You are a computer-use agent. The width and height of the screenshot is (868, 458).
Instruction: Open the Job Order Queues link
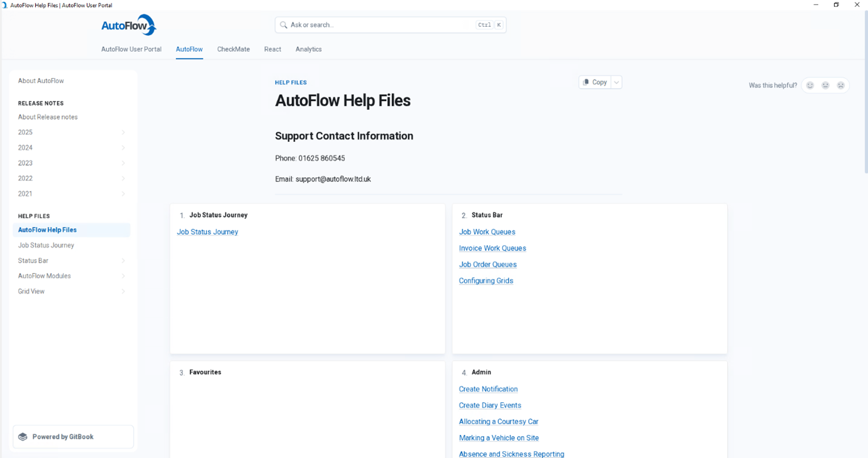[x=487, y=264]
